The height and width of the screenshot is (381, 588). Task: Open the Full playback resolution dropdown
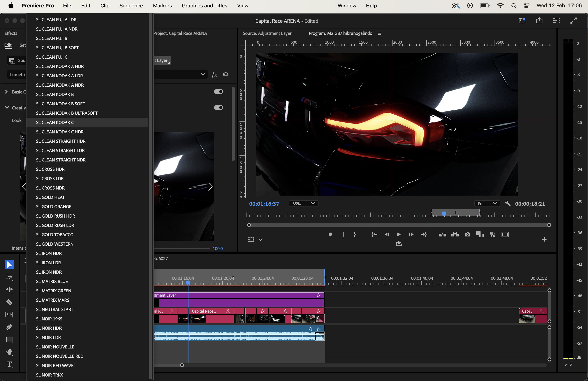487,204
